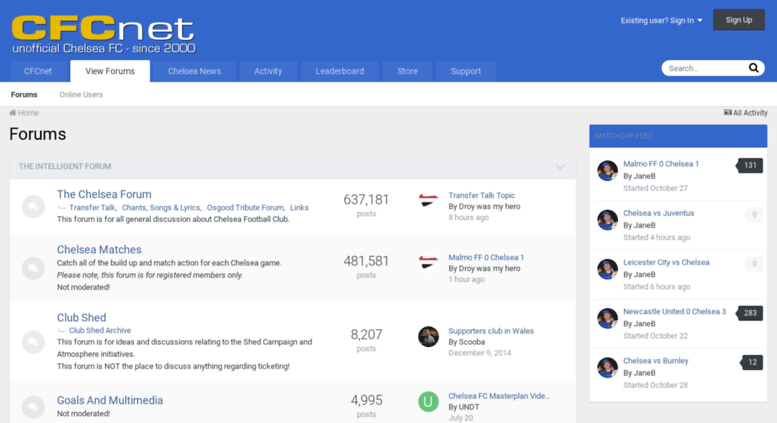This screenshot has height=423, width=777.
Task: Click the Home breadcrumb icon
Action: coord(12,113)
